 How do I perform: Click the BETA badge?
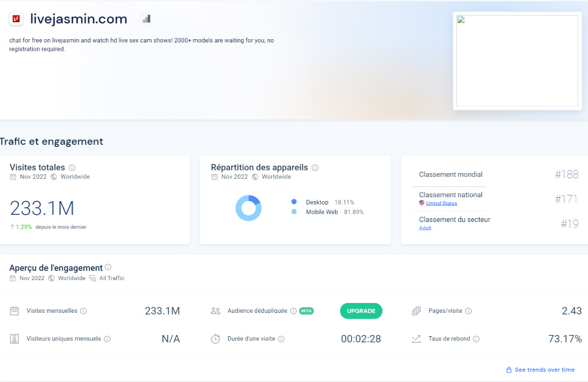(306, 311)
